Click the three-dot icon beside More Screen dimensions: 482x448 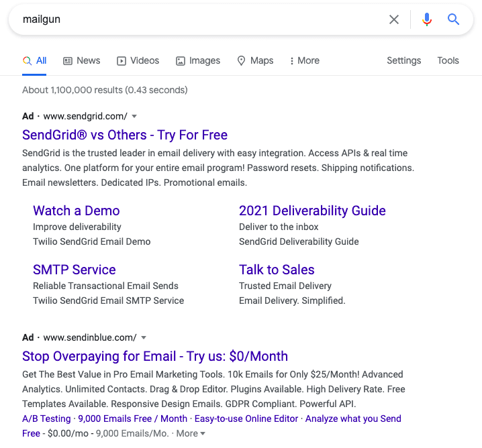point(292,61)
